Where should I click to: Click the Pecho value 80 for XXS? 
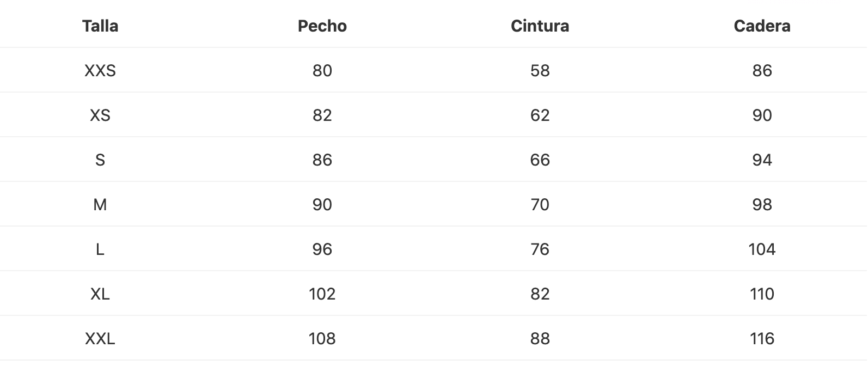pyautogui.click(x=322, y=71)
